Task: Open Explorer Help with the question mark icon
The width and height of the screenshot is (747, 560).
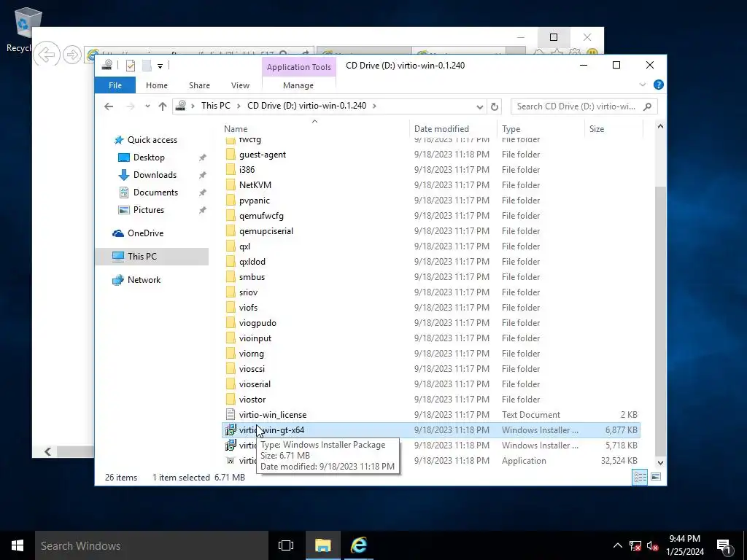Action: pos(659,85)
